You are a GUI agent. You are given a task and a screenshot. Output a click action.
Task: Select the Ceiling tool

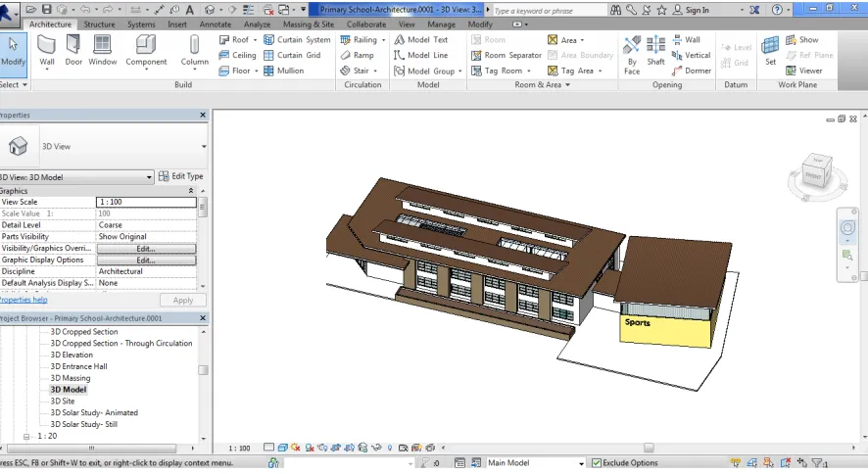237,55
